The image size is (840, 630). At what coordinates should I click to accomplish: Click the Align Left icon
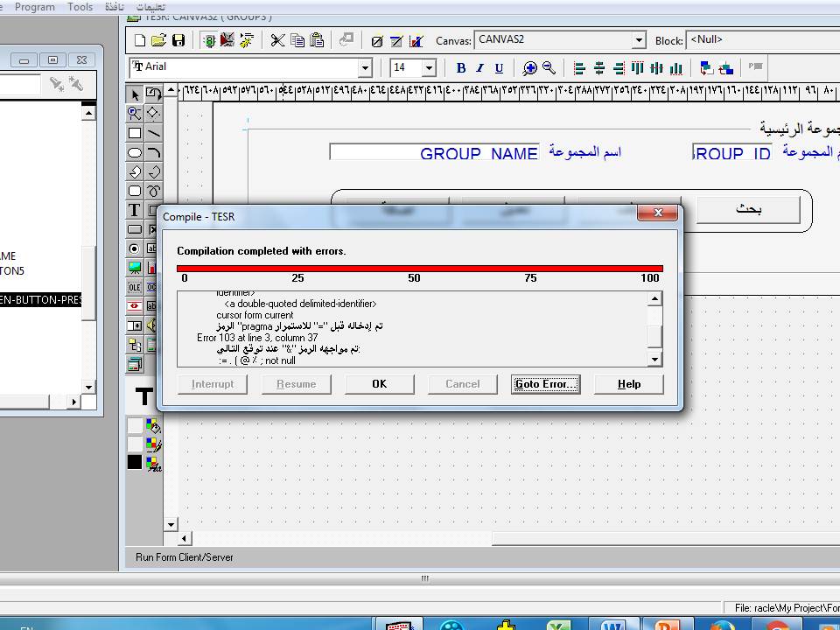tap(580, 68)
